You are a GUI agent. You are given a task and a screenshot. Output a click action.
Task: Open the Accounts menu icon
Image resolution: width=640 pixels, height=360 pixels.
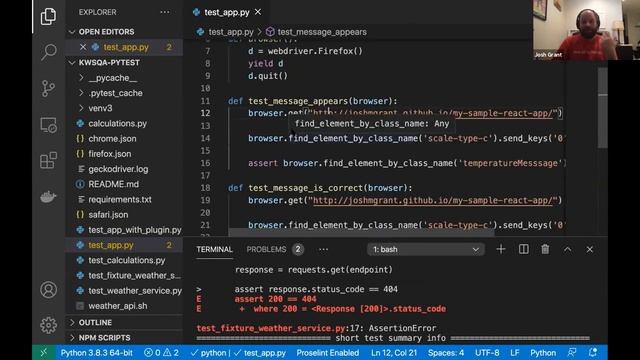48,289
